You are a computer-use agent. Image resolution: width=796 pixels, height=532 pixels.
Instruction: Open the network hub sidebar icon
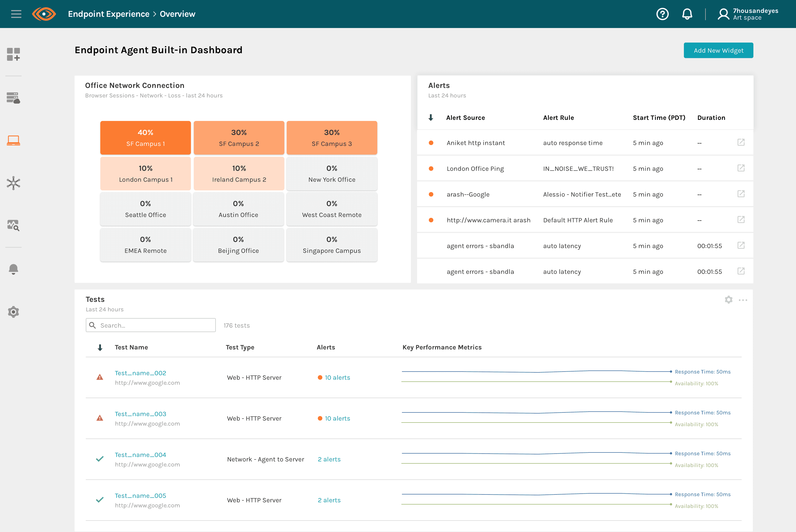coord(13,183)
